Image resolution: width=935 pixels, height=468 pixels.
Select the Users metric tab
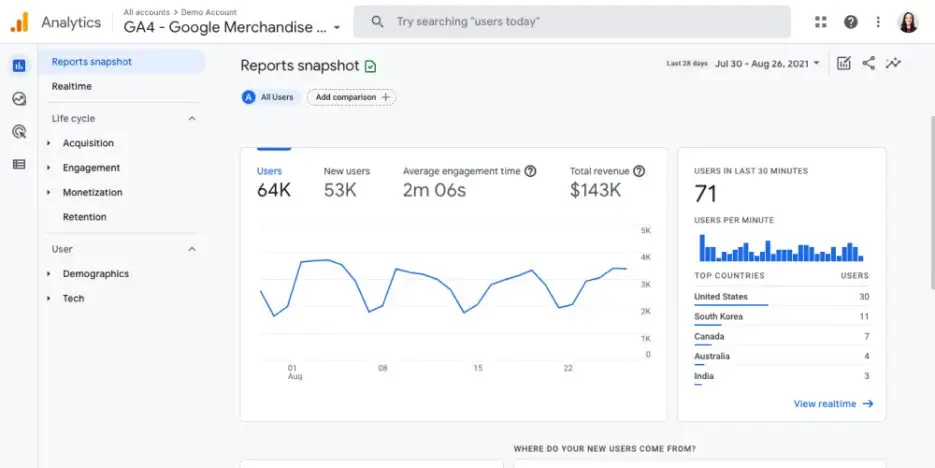click(274, 181)
